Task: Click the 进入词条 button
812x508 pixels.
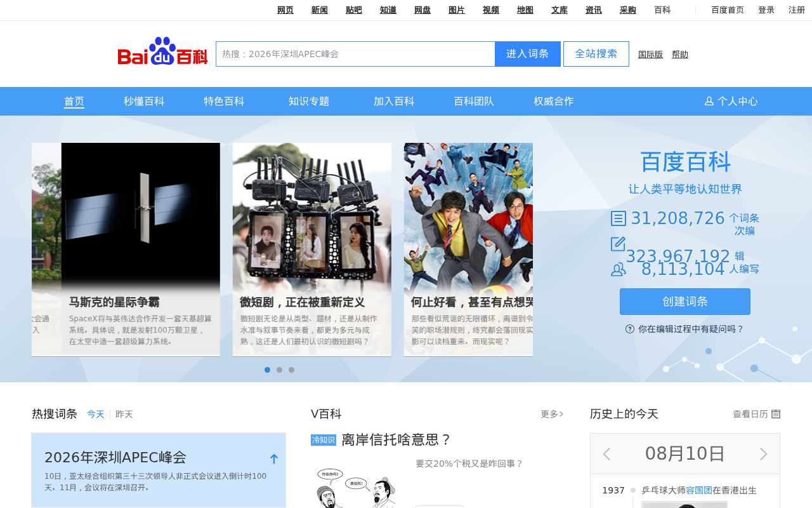Action: click(528, 54)
